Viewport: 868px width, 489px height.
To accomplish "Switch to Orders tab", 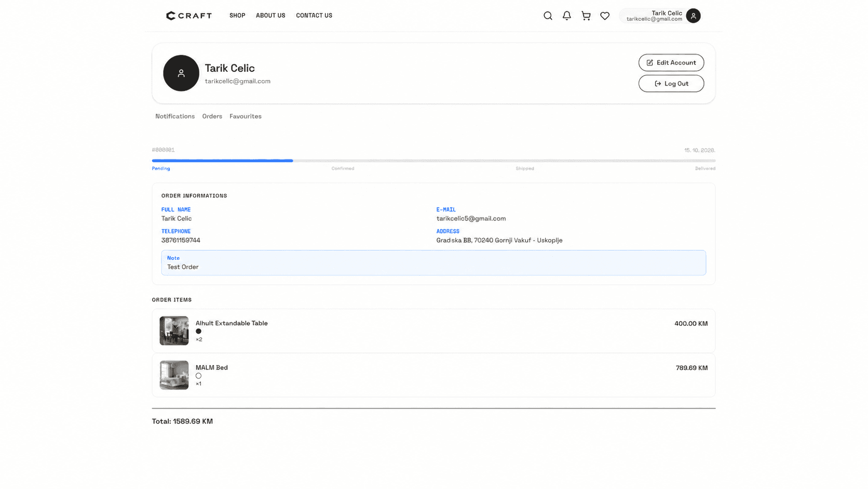I will [212, 116].
